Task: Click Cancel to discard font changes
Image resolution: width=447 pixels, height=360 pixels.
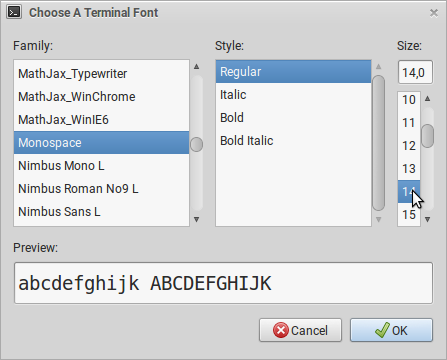Action: (x=300, y=330)
